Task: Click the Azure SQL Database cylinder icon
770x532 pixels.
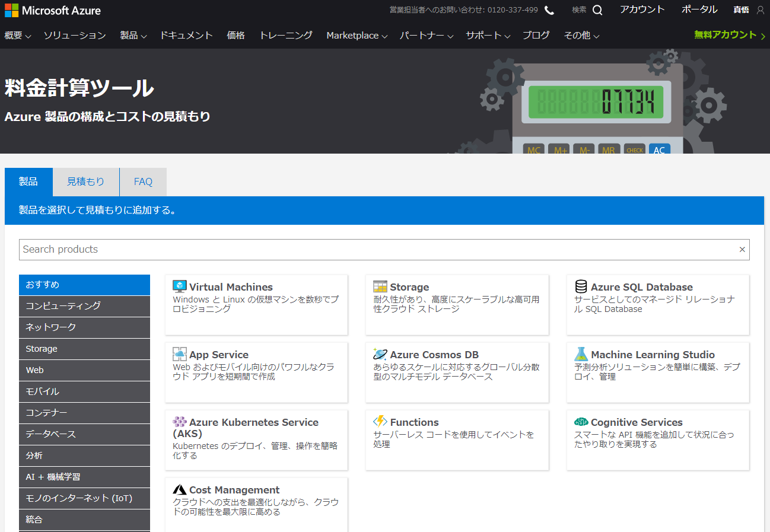Action: (581, 287)
